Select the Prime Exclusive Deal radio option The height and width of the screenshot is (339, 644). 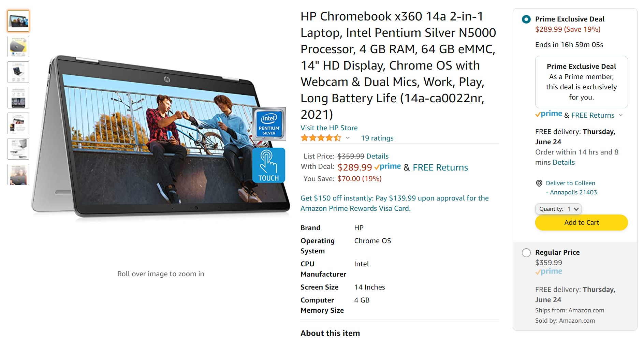click(x=526, y=19)
